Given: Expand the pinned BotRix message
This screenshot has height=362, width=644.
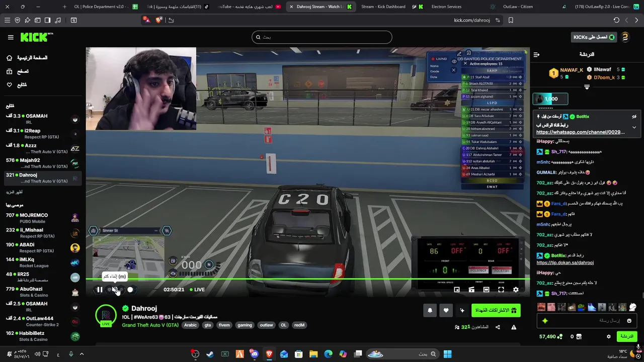Looking at the screenshot, I should tap(634, 128).
